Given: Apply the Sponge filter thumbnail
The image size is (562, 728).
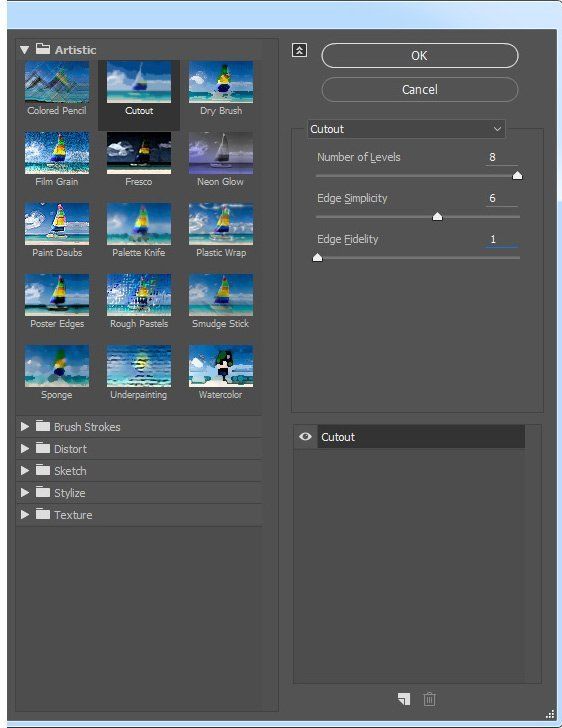Looking at the screenshot, I should click(x=57, y=366).
